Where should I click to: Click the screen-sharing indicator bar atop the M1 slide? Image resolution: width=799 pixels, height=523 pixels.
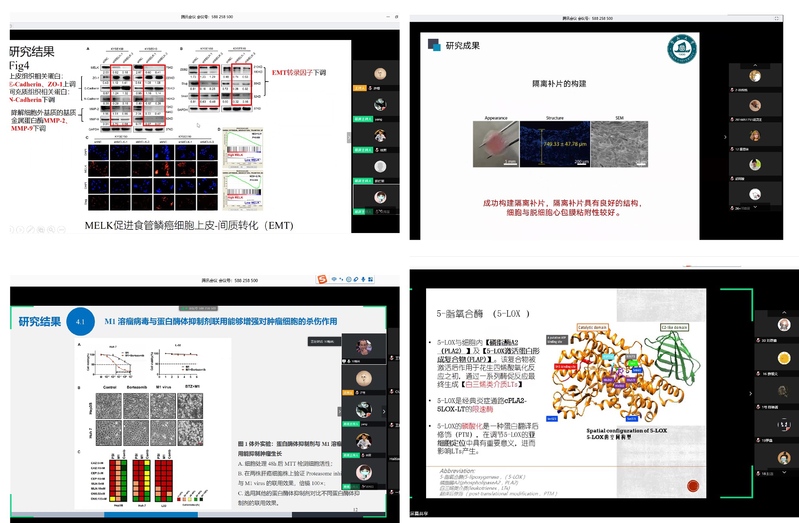click(x=199, y=308)
